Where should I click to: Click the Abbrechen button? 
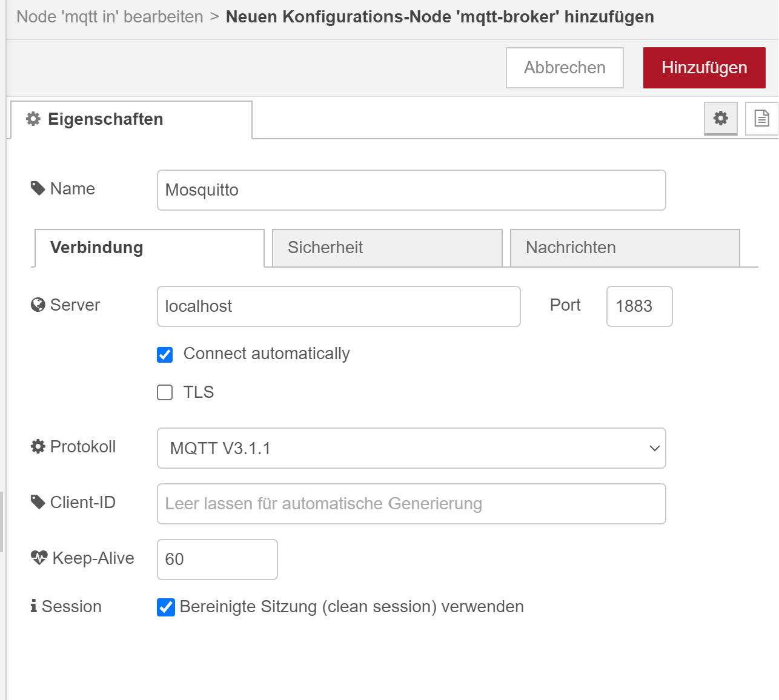coord(565,68)
